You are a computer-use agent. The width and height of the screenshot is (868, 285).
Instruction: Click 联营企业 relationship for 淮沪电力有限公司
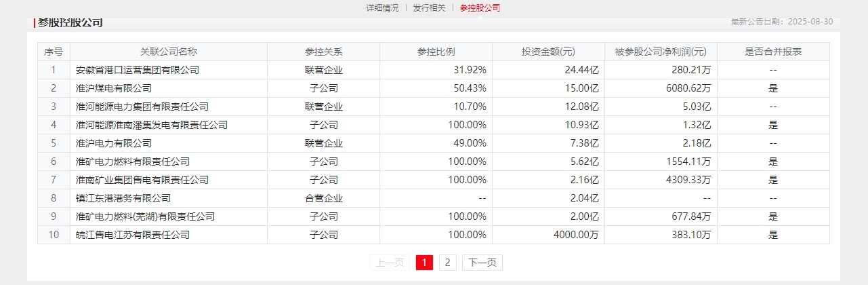[x=324, y=143]
